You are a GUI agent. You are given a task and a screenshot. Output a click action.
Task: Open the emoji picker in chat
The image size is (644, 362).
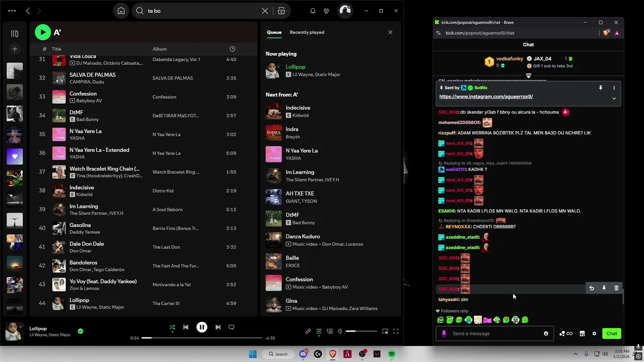(x=546, y=333)
